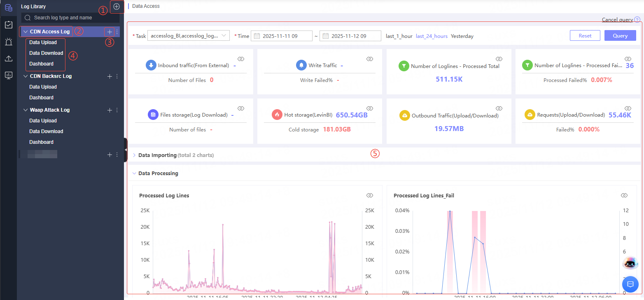Open Dashboard under Waap Attack Log
The height and width of the screenshot is (300, 644).
41,142
